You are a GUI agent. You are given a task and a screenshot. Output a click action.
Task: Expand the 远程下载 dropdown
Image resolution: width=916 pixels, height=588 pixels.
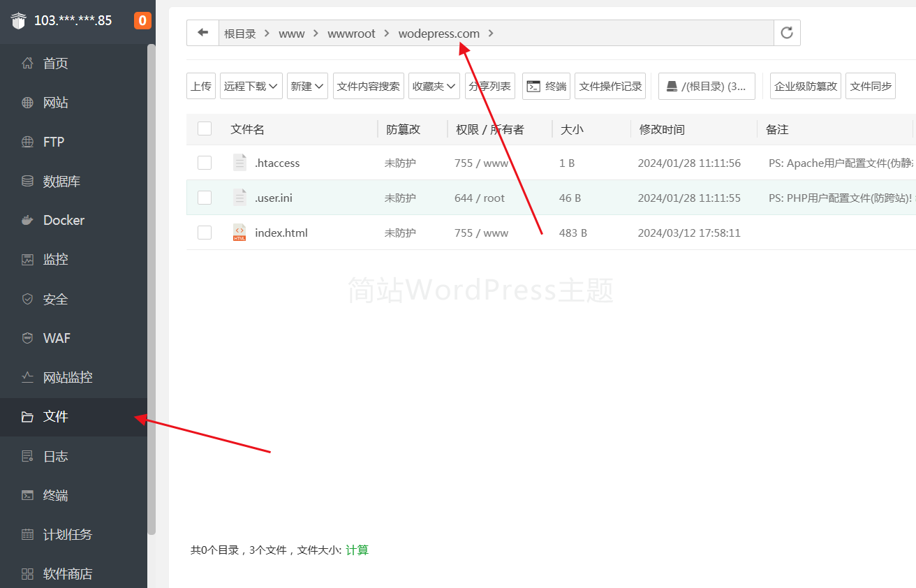click(251, 86)
